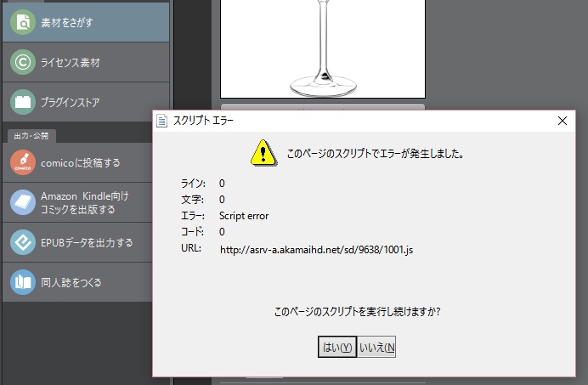
Task: Click the Amazon Kindle book icon
Action: (23, 202)
